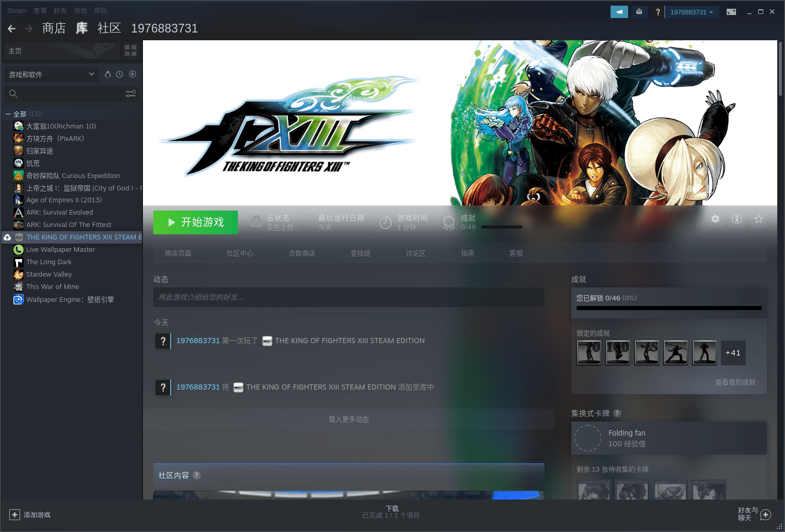Open the notifications mail icon
The width and height of the screenshot is (785, 532).
[x=639, y=12]
